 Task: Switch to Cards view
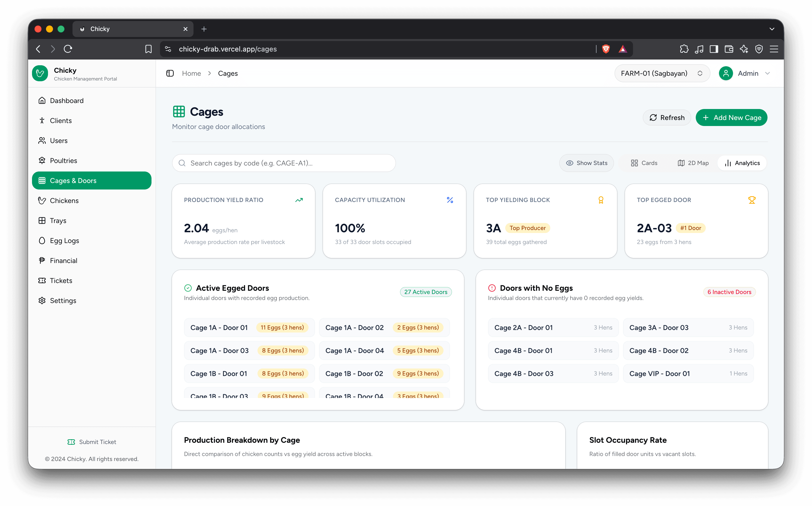[x=644, y=163]
